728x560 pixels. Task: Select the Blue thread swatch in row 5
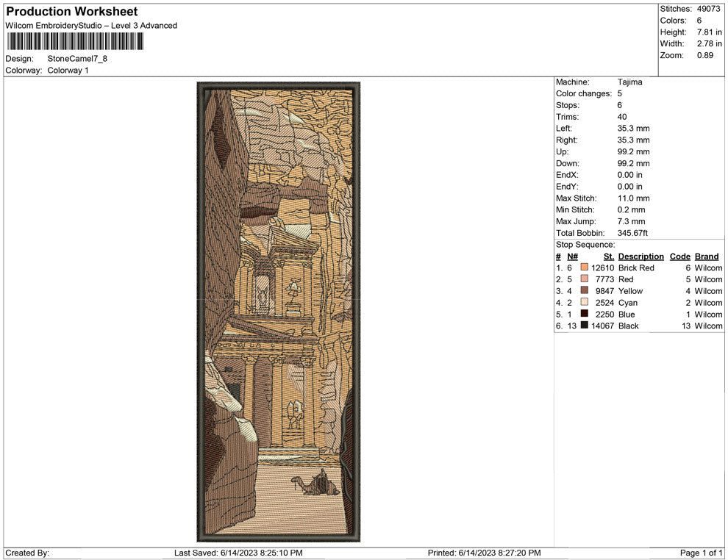coord(584,314)
